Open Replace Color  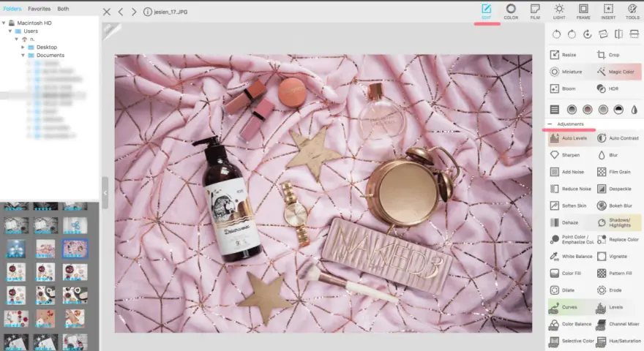(x=618, y=239)
